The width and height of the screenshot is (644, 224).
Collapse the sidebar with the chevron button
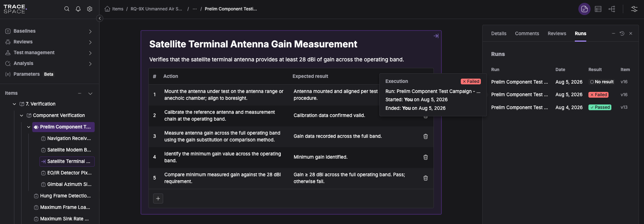click(x=100, y=18)
